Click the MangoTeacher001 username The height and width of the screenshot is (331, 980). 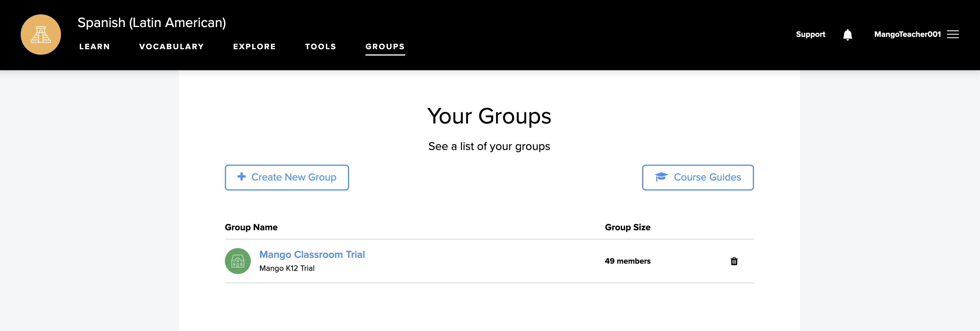(907, 34)
